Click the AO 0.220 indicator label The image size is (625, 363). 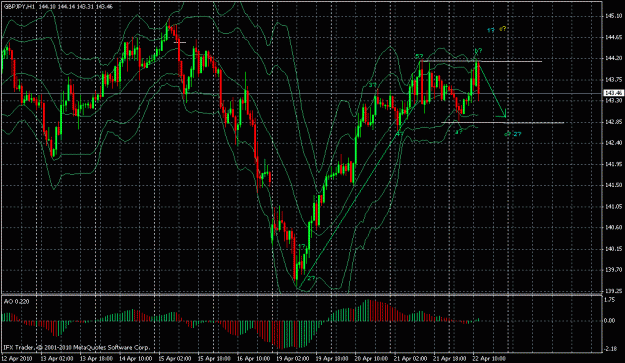pyautogui.click(x=16, y=302)
